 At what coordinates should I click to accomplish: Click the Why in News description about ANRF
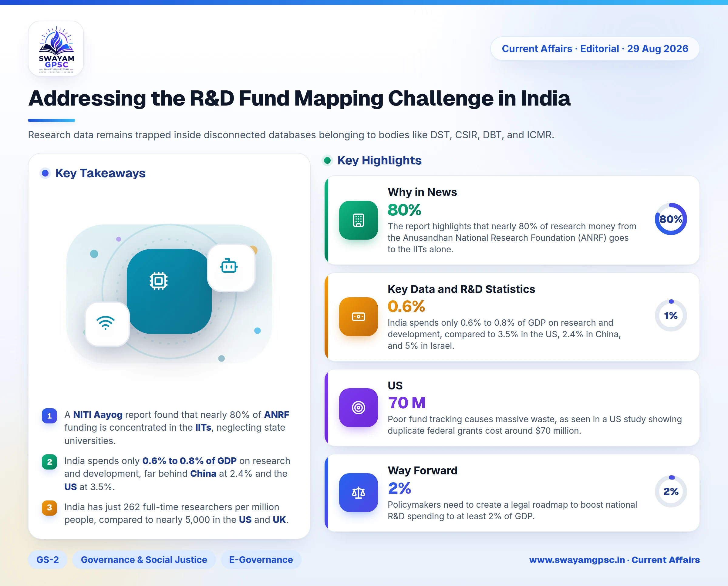(512, 237)
